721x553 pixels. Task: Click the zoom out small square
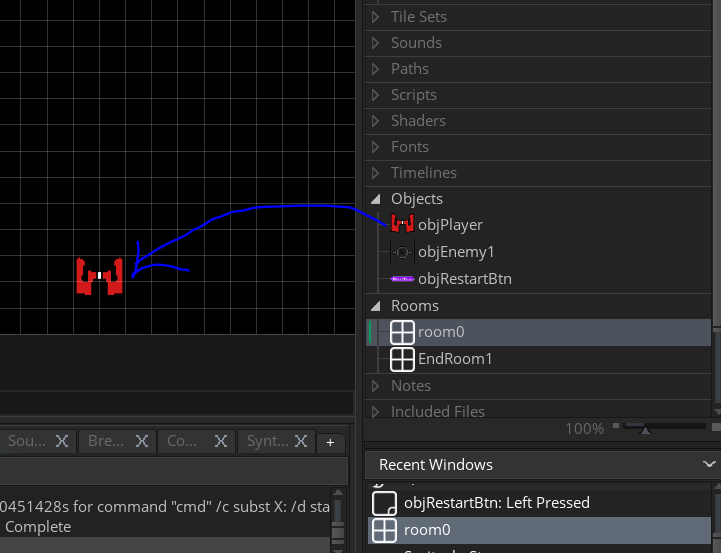click(616, 426)
